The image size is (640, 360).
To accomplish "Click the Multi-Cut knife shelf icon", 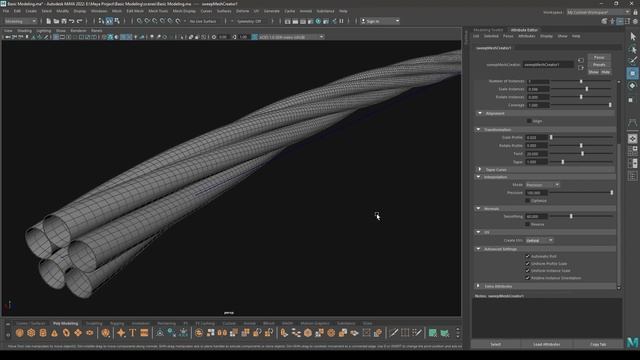I will pos(393,333).
